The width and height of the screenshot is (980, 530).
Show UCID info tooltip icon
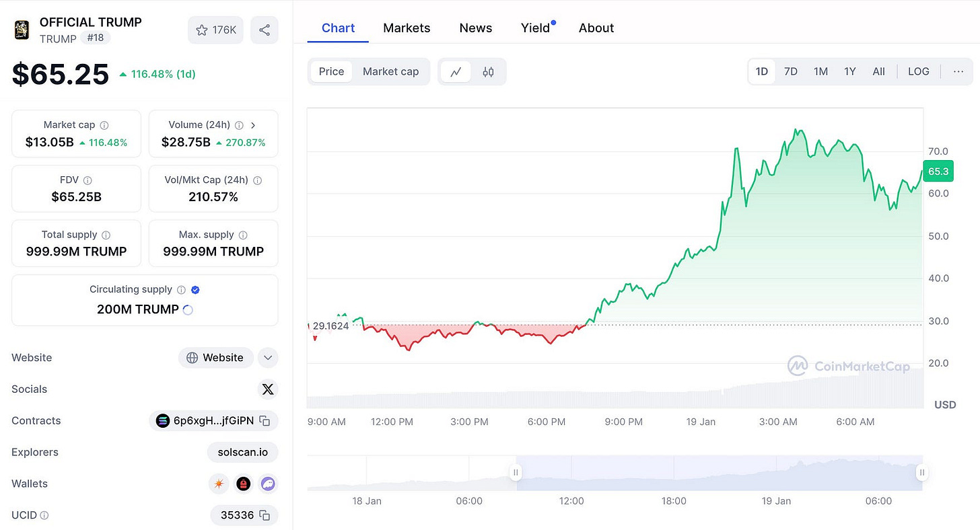tap(44, 515)
